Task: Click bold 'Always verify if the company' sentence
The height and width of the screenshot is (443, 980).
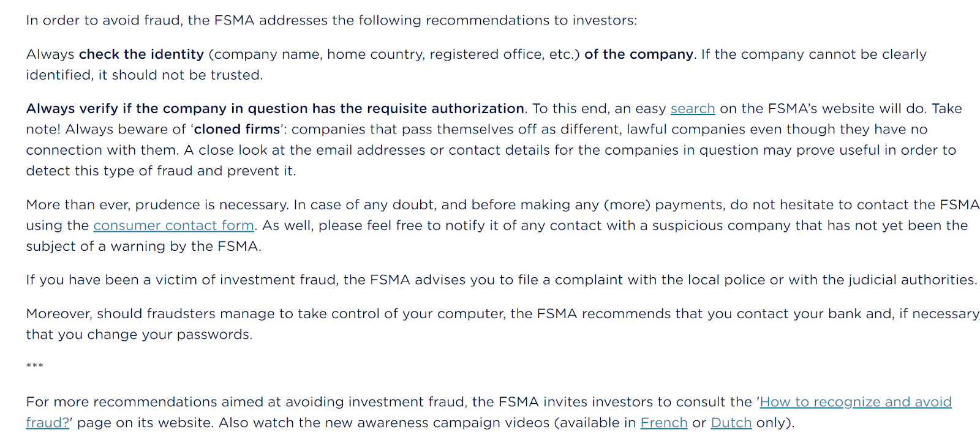Action: pos(275,109)
